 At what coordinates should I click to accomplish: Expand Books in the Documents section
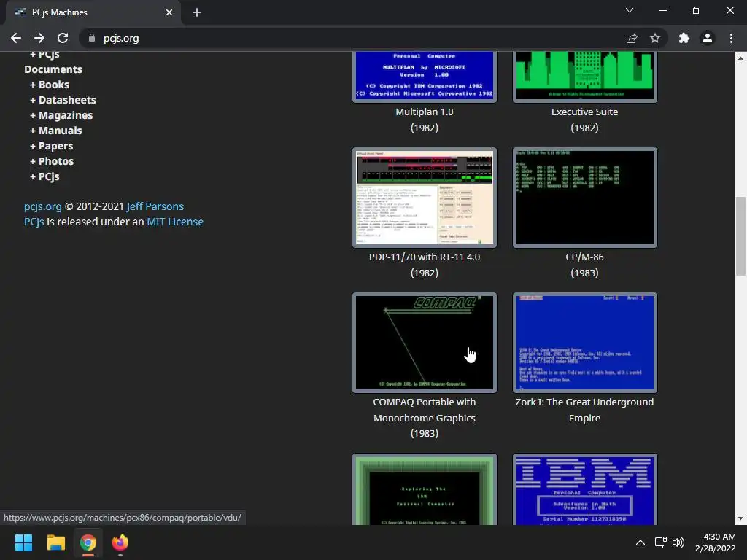50,85
